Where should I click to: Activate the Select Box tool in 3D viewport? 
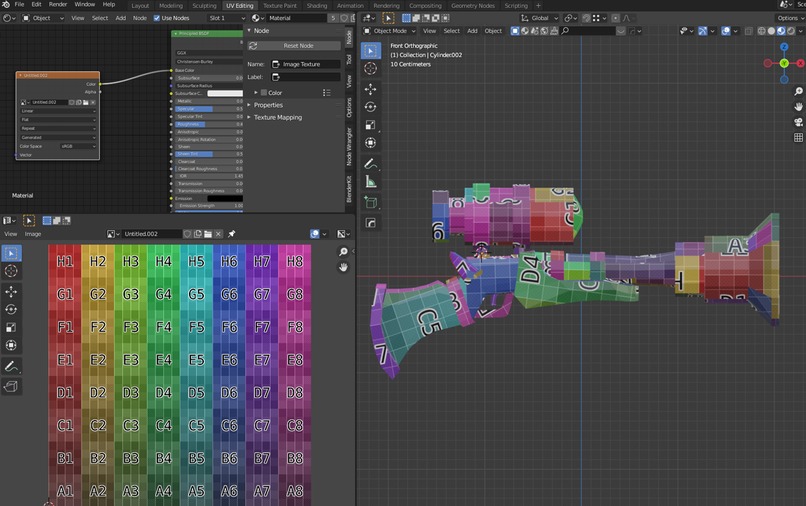click(370, 51)
